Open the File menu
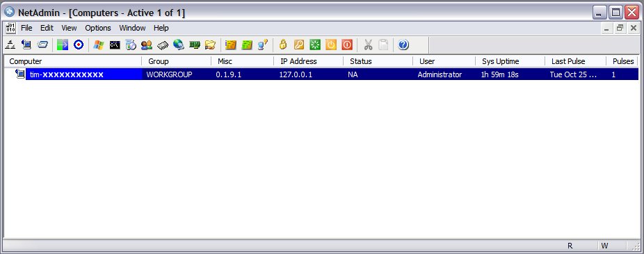The height and width of the screenshot is (254, 644). click(26, 28)
